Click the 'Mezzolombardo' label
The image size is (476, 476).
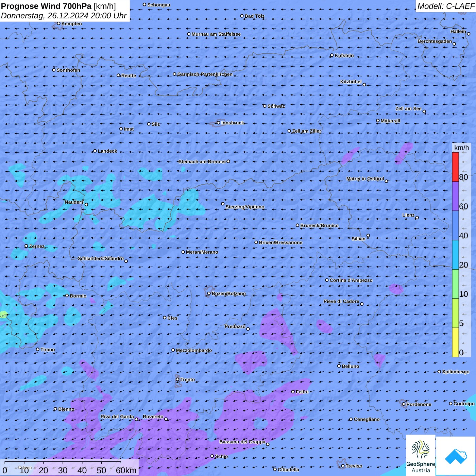(x=194, y=350)
